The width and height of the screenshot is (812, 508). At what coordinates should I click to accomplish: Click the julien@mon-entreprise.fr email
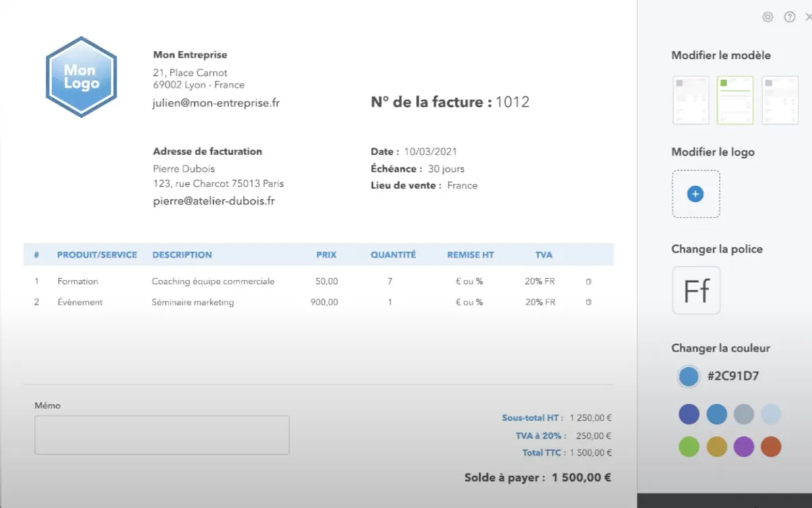(217, 103)
